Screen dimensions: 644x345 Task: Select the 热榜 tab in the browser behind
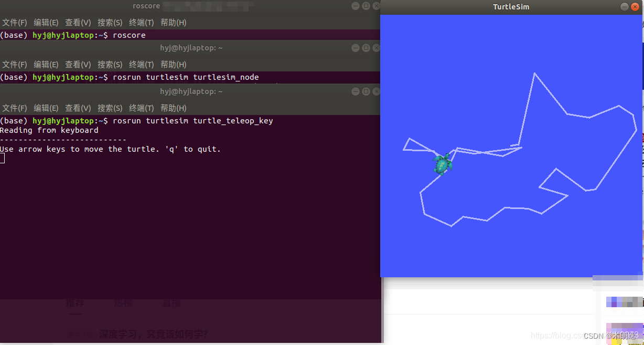pyautogui.click(x=123, y=304)
